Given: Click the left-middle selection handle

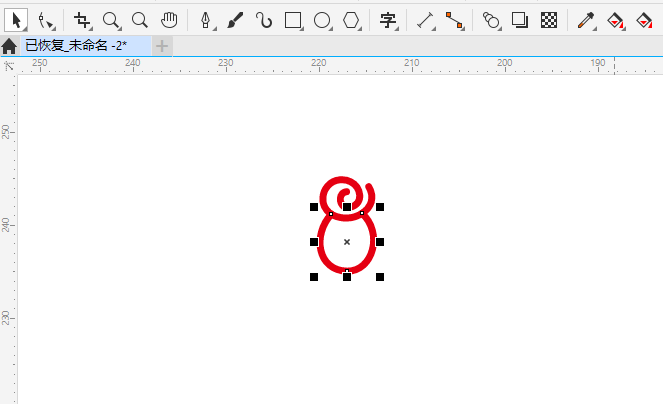Looking at the screenshot, I should click(314, 242).
